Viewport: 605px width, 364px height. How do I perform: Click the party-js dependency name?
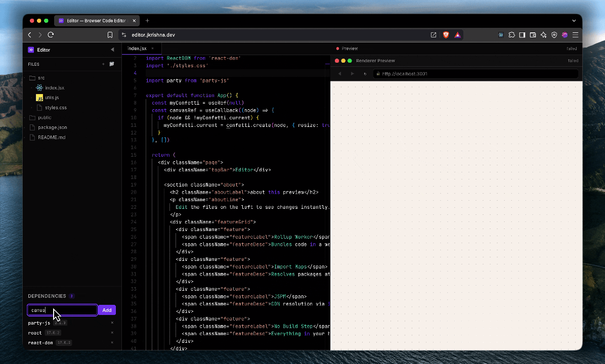pyautogui.click(x=39, y=323)
